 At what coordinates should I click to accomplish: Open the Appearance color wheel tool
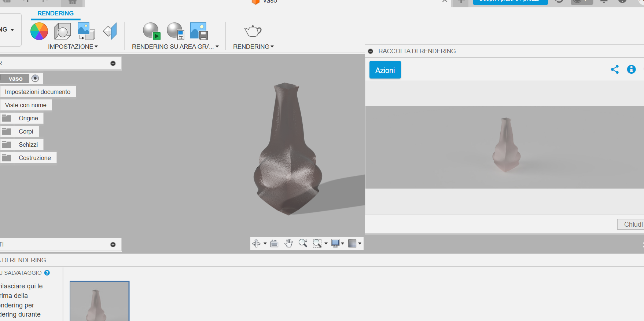click(39, 31)
